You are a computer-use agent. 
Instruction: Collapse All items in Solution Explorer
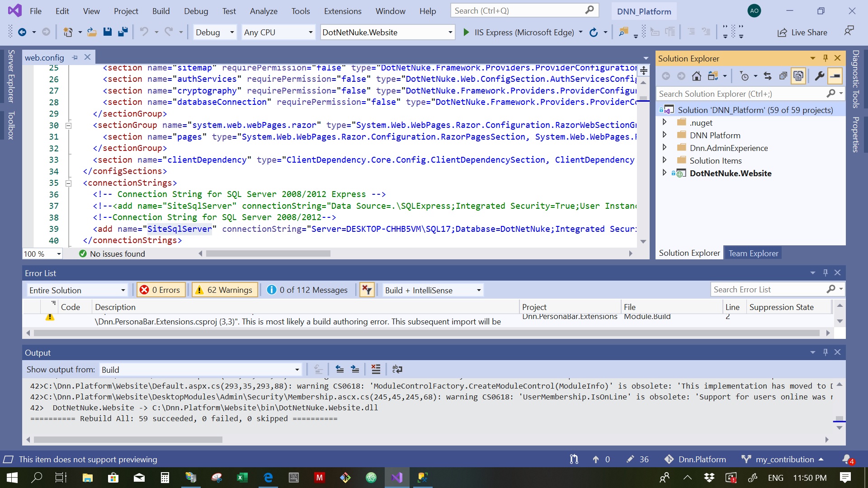coord(783,75)
